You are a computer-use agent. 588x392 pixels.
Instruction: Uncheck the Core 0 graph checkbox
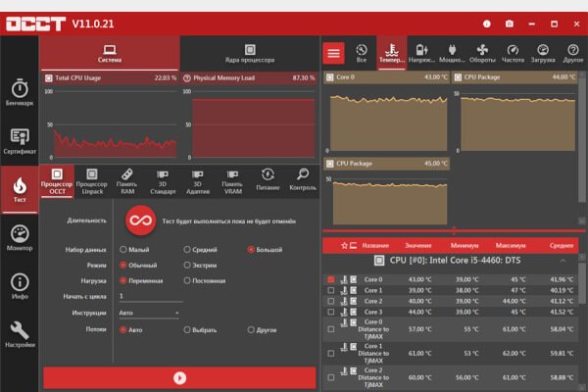(x=331, y=279)
